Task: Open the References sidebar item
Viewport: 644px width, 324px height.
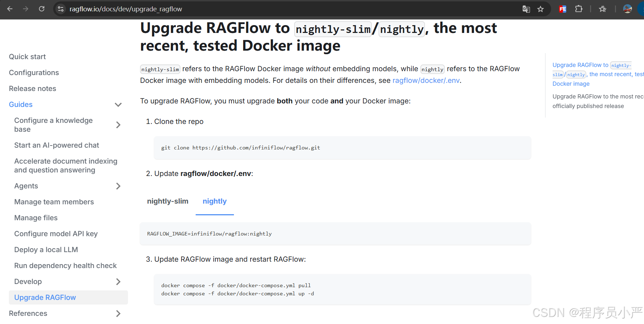Action: 28,313
